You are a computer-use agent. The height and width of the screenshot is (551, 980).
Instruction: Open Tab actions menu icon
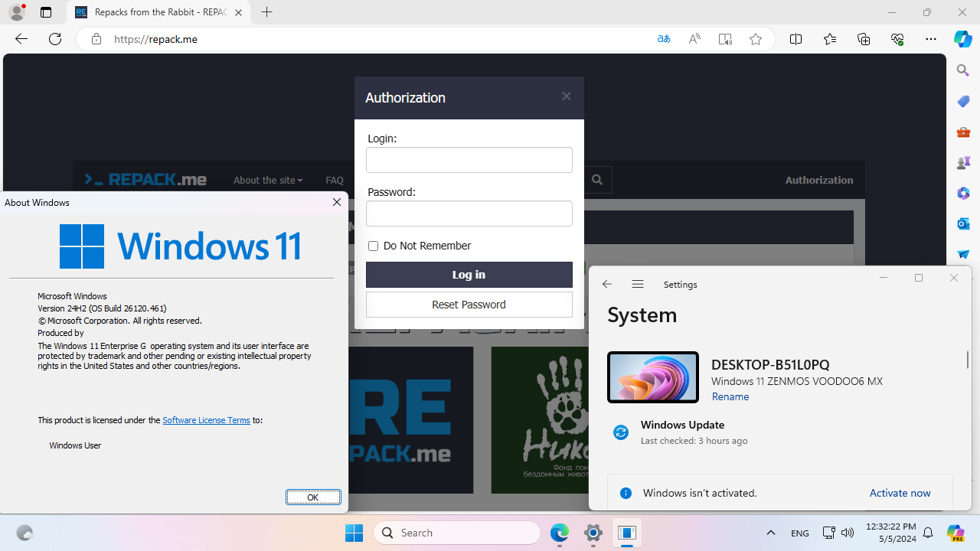46,12
